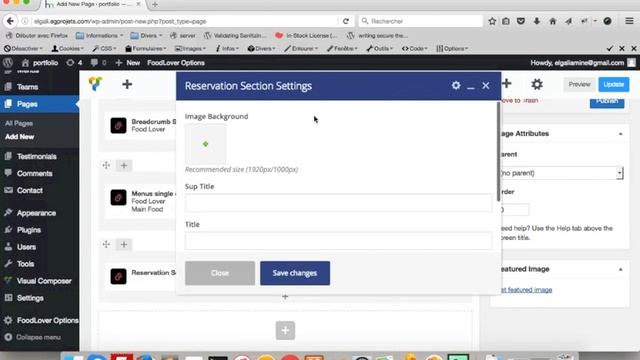The width and height of the screenshot is (640, 360).
Task: Click Menus single element icon
Action: [118, 198]
